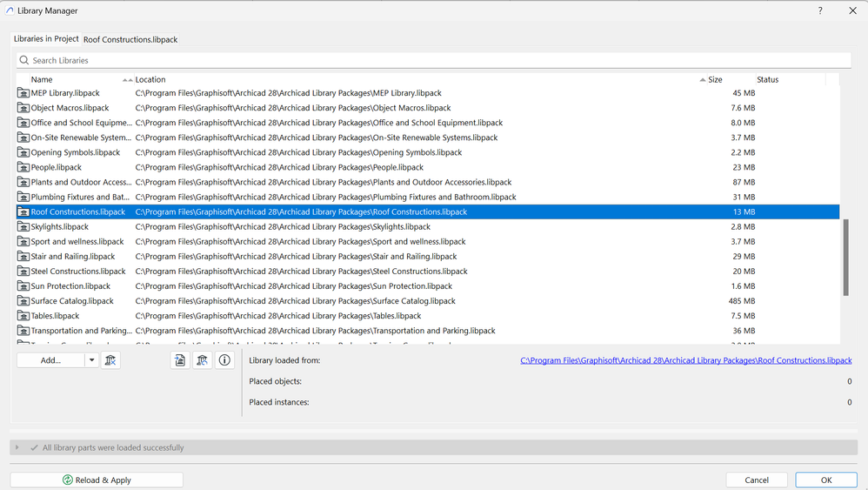Click the Stair and Railing.libpack location path
The height and width of the screenshot is (490, 868).
[x=297, y=257]
